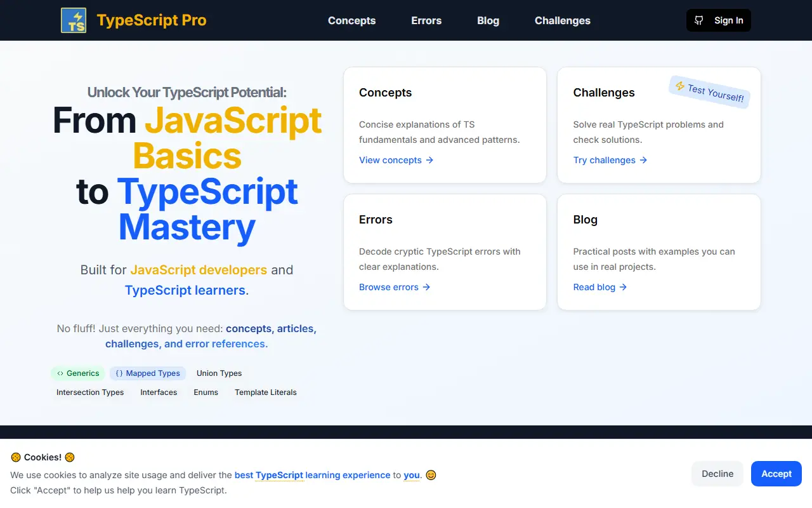This screenshot has width=812, height=508.
Task: Click the Challenges card heading
Action: click(x=604, y=93)
